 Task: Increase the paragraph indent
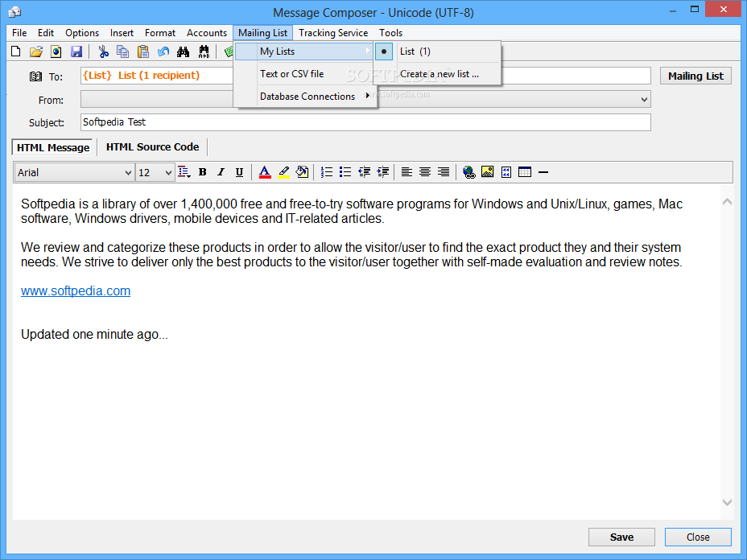[383, 172]
